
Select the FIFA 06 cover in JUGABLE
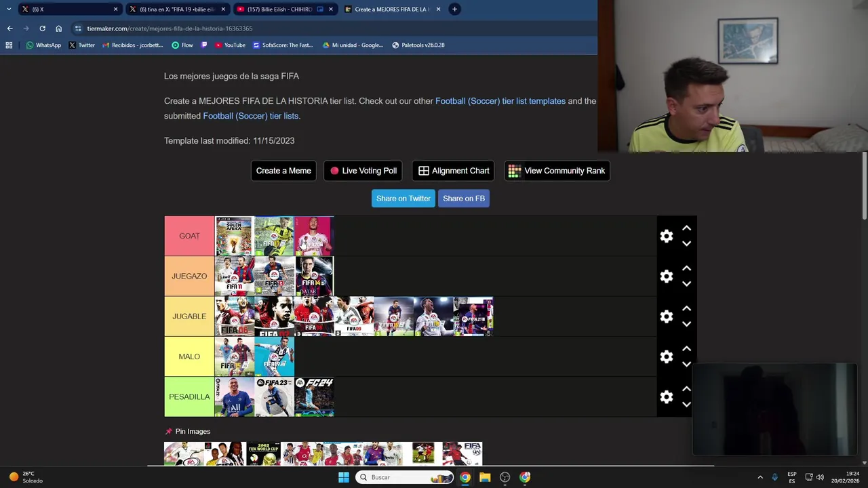pyautogui.click(x=234, y=317)
